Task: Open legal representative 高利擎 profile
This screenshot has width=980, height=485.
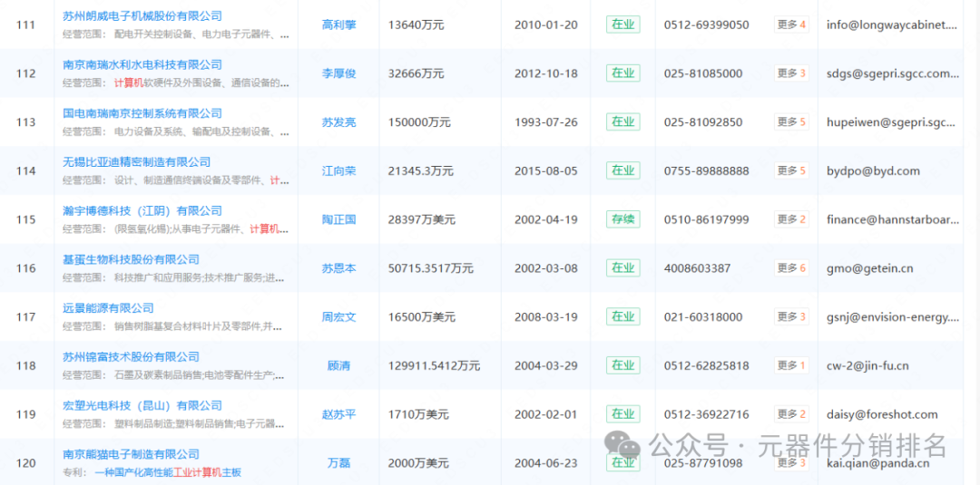Action: click(x=338, y=25)
